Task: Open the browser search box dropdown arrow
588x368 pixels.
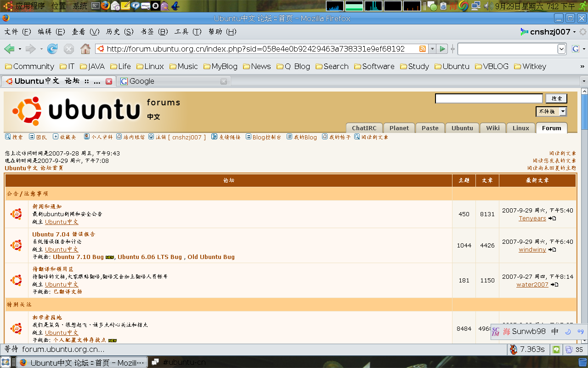Action: pyautogui.click(x=561, y=49)
